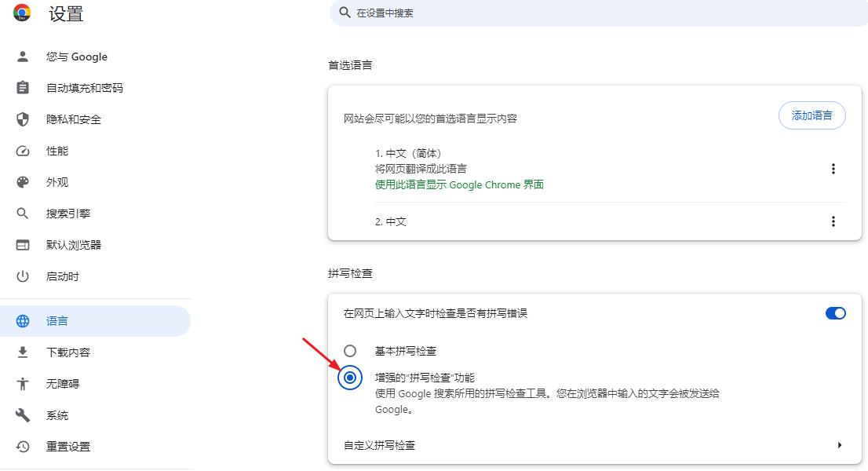Click the 搜索引擎 magnifier icon

click(21, 213)
